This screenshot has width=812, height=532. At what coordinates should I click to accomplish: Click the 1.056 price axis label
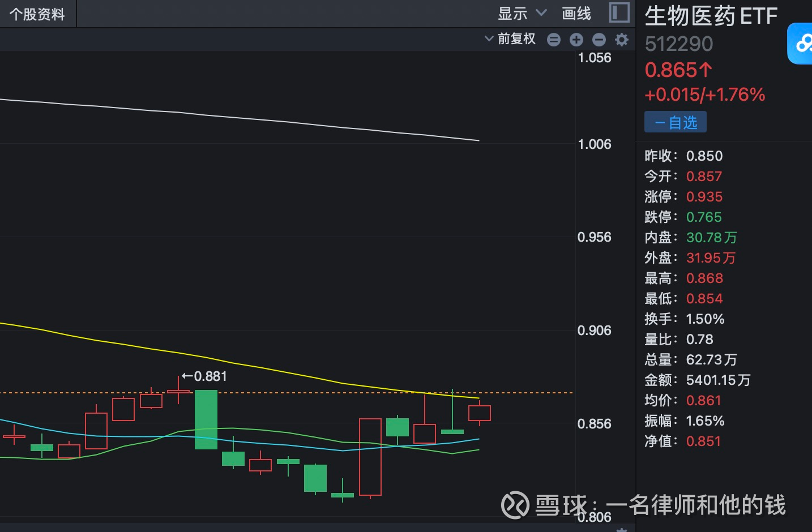coord(594,58)
